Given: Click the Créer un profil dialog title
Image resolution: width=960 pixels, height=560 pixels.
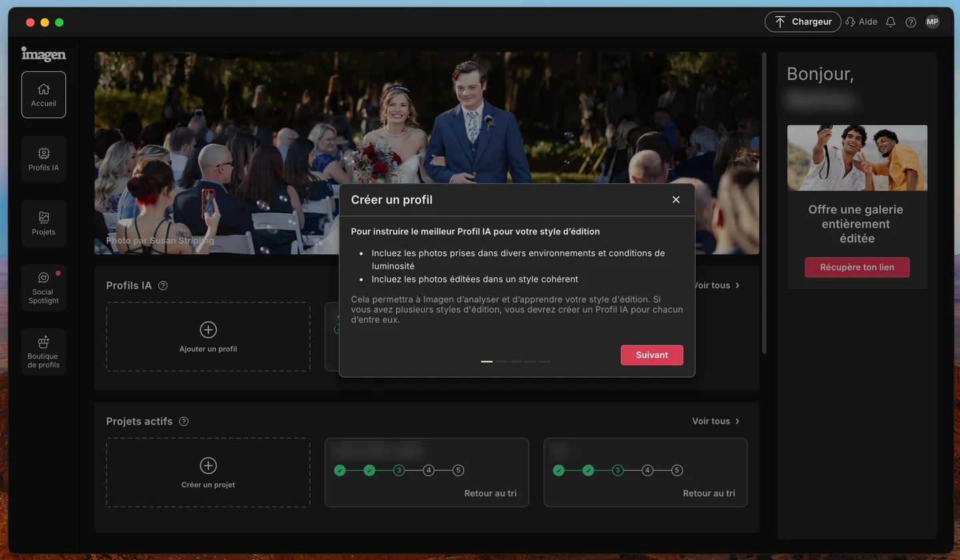Looking at the screenshot, I should [x=392, y=200].
